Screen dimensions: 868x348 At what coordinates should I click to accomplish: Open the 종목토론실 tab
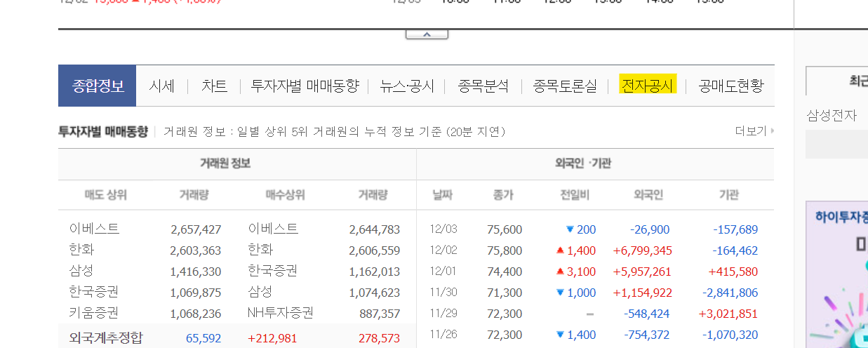click(x=565, y=86)
